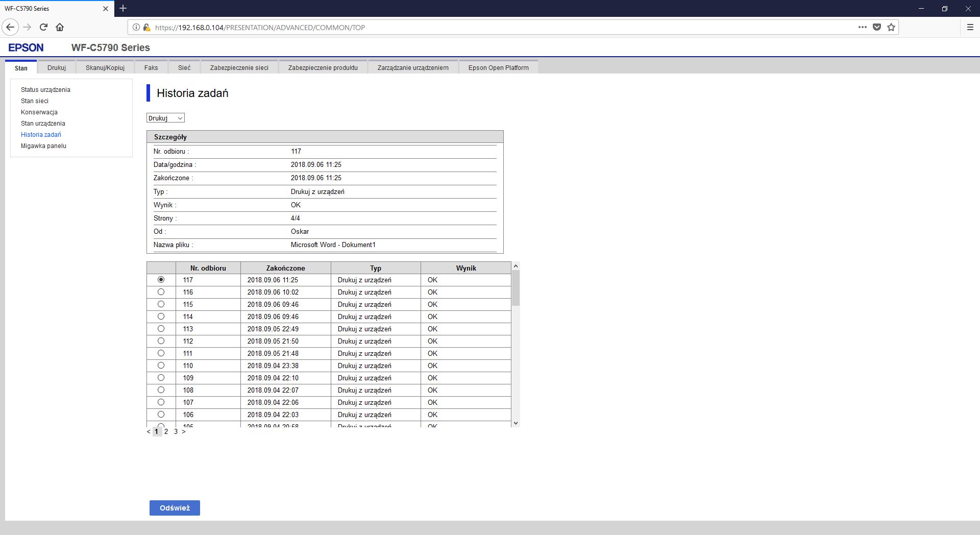Image resolution: width=980 pixels, height=535 pixels.
Task: Select job 117 radio button
Action: (x=161, y=280)
